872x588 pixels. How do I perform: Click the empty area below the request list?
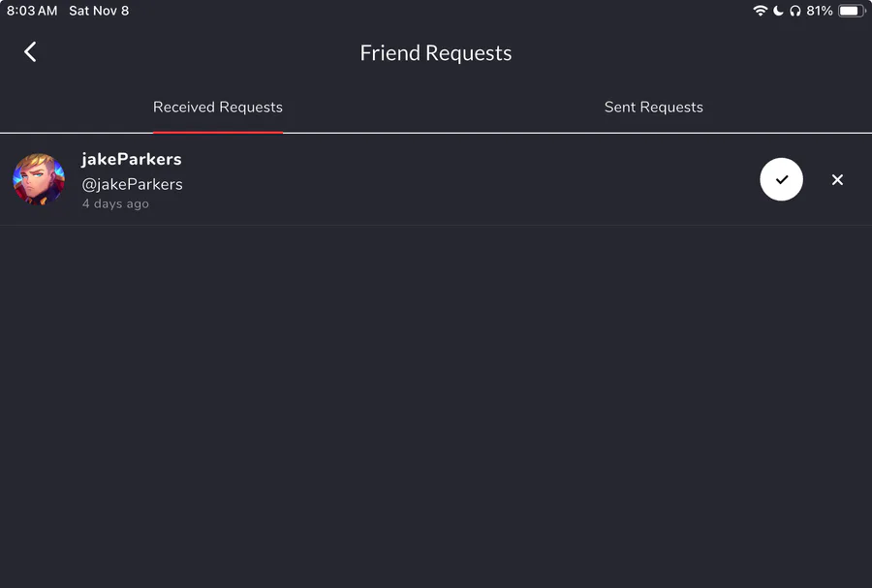coord(436,407)
